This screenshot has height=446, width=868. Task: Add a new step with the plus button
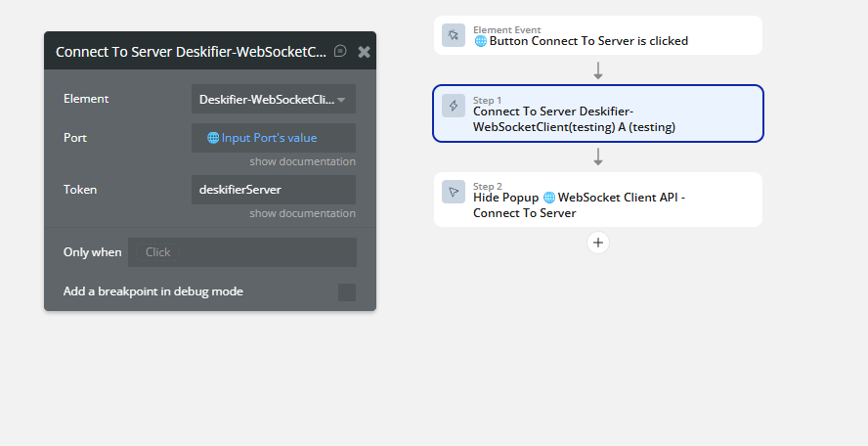pos(598,243)
